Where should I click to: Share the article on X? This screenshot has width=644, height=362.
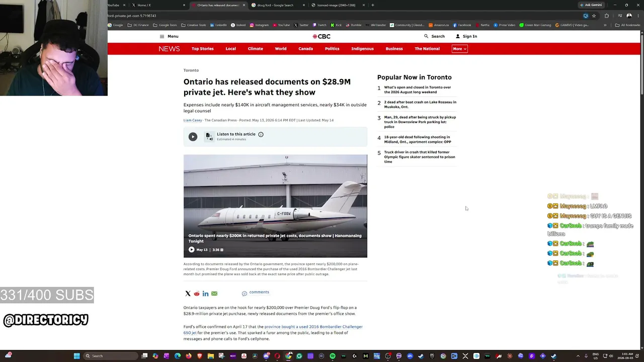[x=188, y=294]
